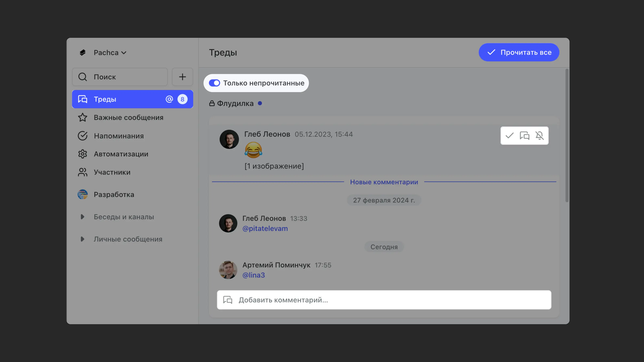
Task: Expand the Личные сообщения section
Action: click(82, 239)
